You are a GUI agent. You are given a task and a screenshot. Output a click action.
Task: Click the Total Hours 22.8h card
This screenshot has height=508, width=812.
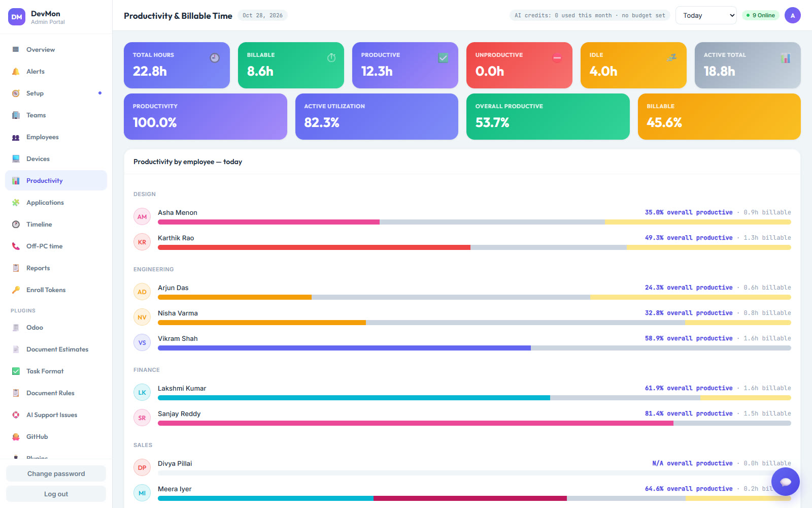(x=177, y=65)
